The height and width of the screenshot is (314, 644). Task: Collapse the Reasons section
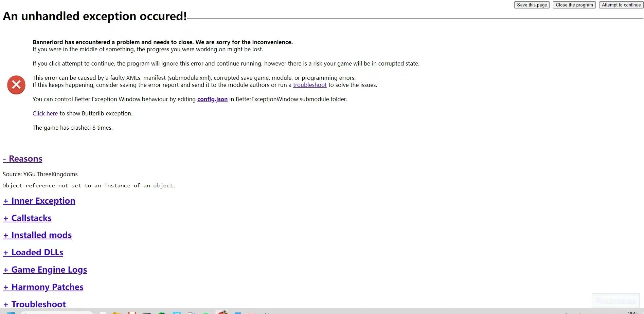tap(23, 159)
